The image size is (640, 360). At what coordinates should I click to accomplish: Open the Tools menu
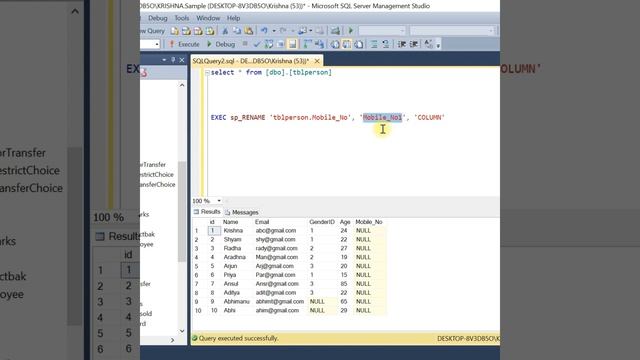[x=182, y=18]
